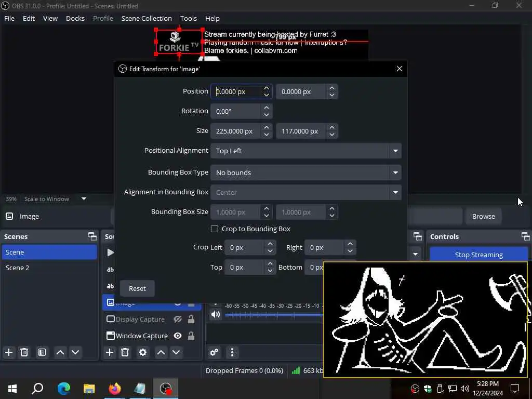Open Windows Start menu
This screenshot has height=399, width=532.
(12, 389)
